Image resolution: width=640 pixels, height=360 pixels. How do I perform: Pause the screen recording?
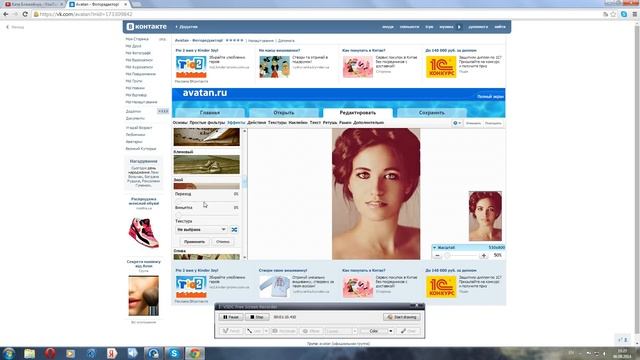point(231,317)
